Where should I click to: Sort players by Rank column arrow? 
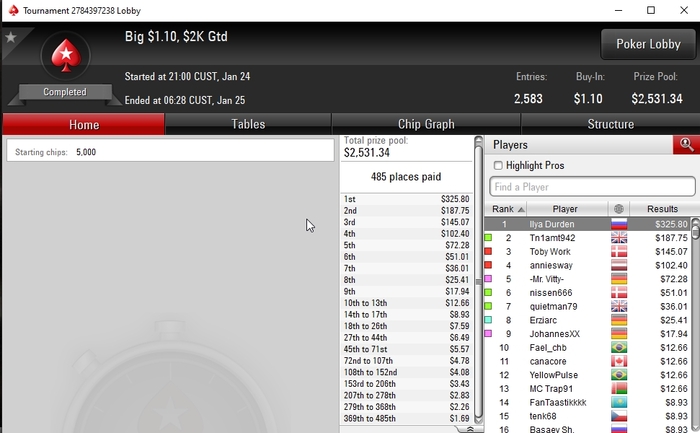tap(521, 209)
